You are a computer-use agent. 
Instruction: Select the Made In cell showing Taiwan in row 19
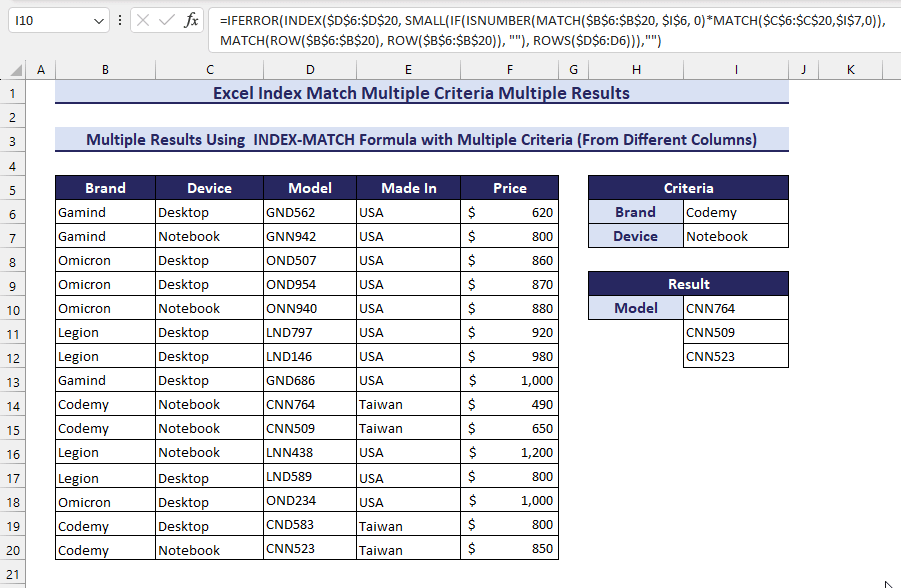(408, 524)
